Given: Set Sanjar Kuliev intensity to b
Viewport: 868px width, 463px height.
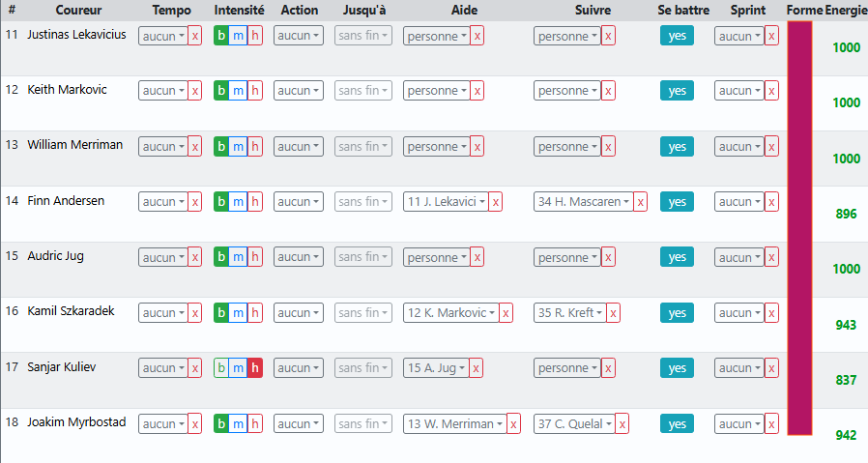Looking at the screenshot, I should (x=221, y=368).
